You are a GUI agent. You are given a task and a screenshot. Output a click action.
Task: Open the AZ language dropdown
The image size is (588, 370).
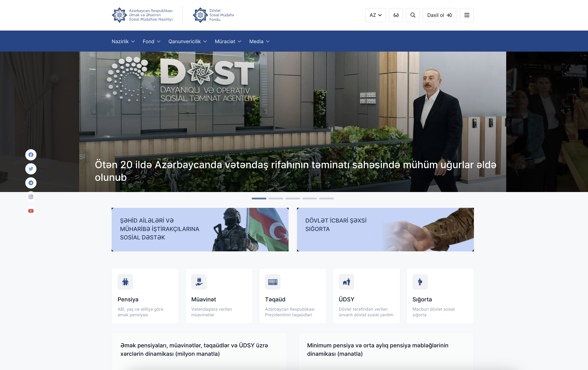coord(375,15)
